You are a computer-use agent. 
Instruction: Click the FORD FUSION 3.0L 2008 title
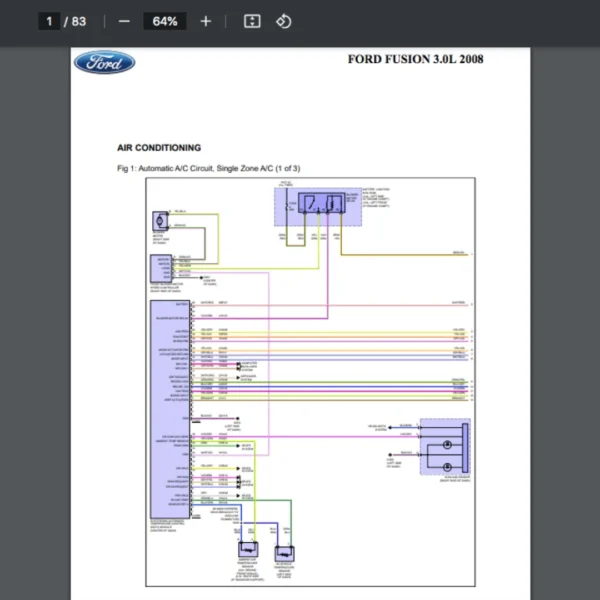415,59
